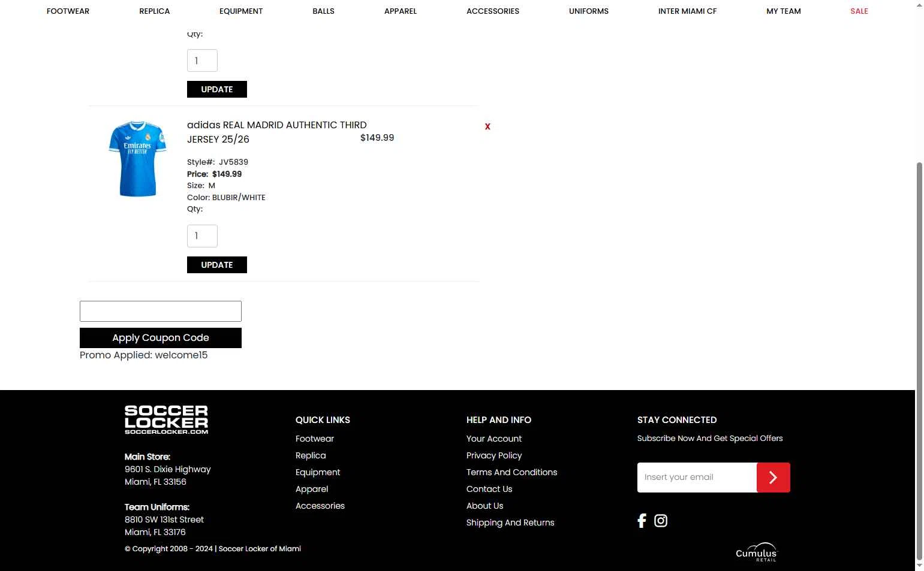Click the top Update button

pos(217,89)
